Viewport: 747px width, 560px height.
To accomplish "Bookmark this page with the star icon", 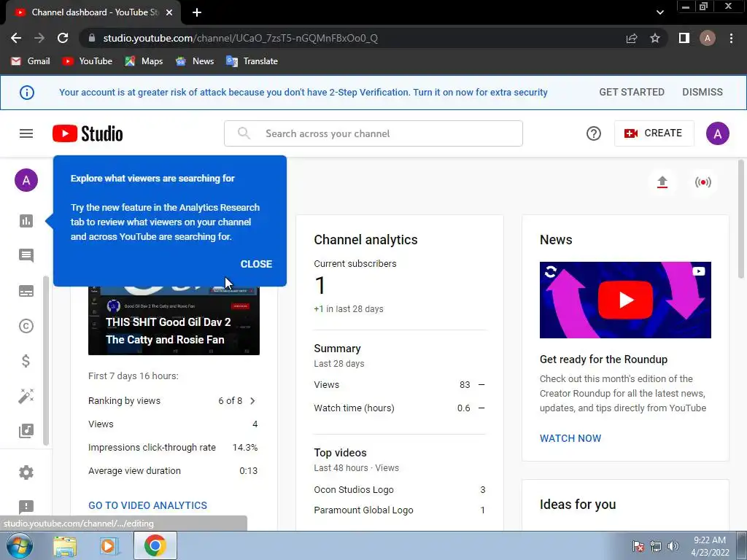I will click(x=655, y=38).
